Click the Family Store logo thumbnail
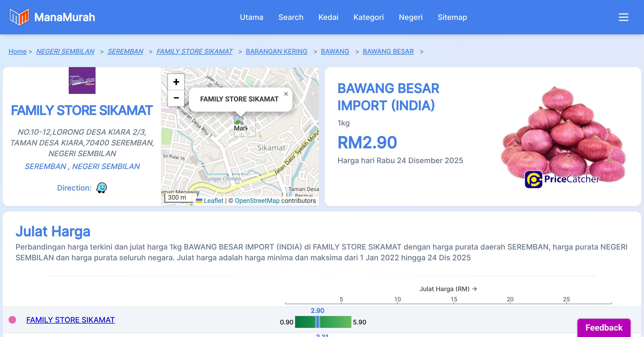 82,80
